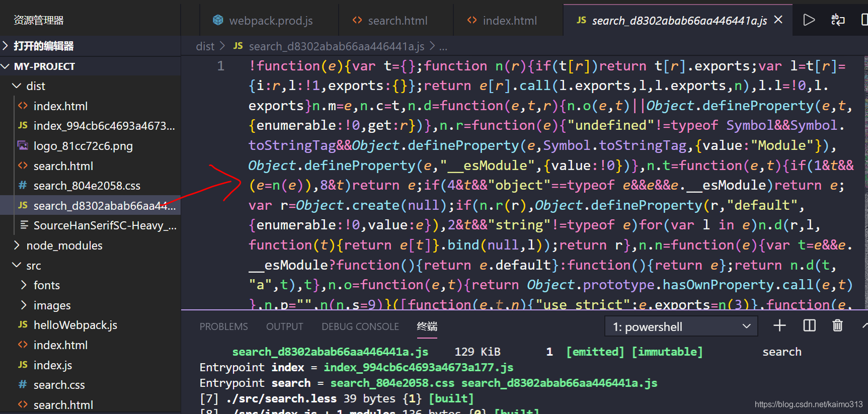Open the compare changes icon in the editor toolbar
868x414 pixels.
(838, 20)
